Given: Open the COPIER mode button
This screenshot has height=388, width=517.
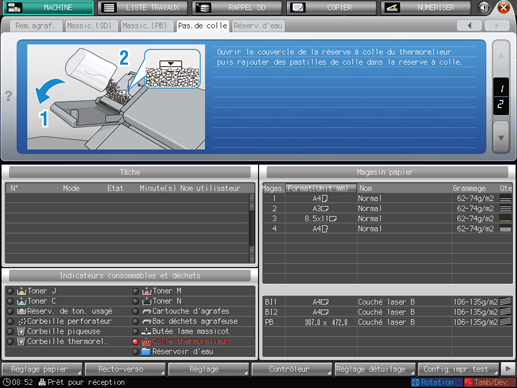Looking at the screenshot, I should click(x=331, y=7).
